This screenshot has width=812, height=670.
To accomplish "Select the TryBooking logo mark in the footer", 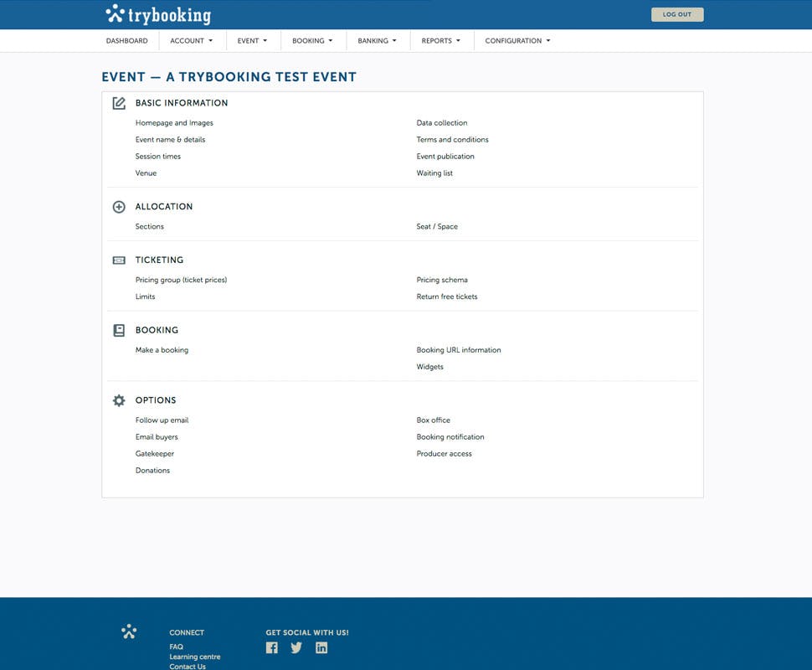I will click(x=128, y=631).
